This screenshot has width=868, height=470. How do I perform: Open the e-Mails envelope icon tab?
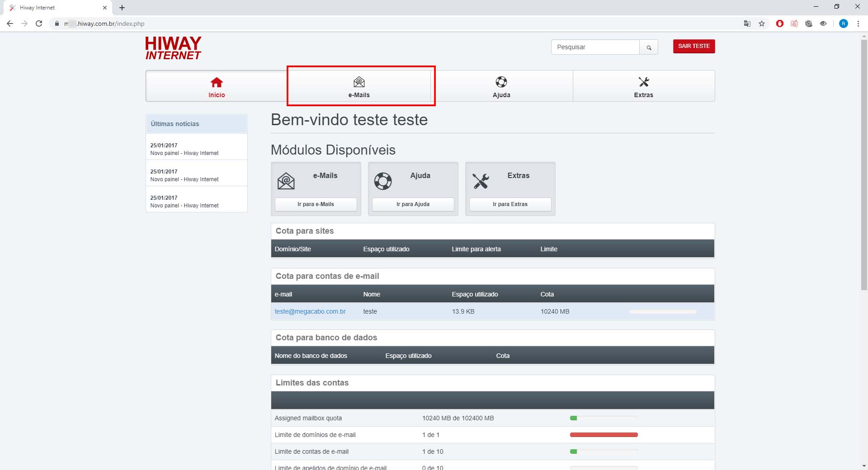pos(359,82)
